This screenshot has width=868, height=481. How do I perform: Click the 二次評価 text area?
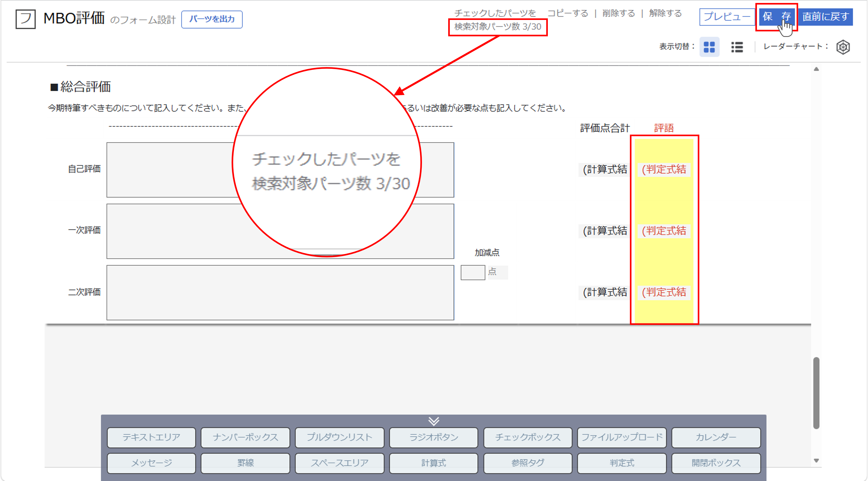[x=280, y=293]
